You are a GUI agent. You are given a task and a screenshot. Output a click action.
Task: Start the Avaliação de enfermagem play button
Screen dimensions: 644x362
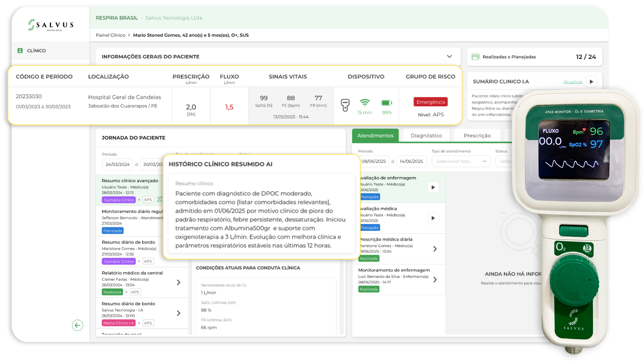tap(433, 187)
